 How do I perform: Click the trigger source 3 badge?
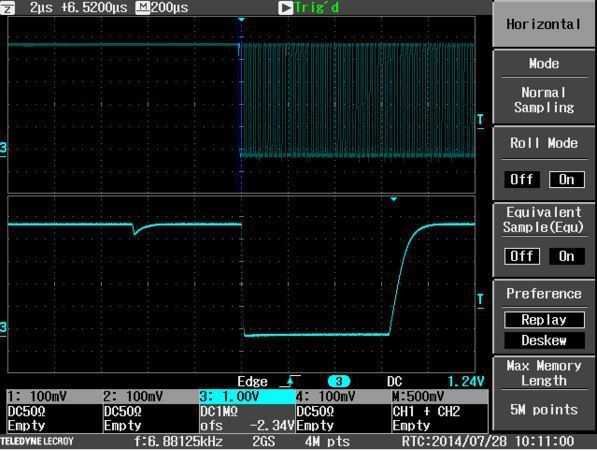click(x=339, y=381)
